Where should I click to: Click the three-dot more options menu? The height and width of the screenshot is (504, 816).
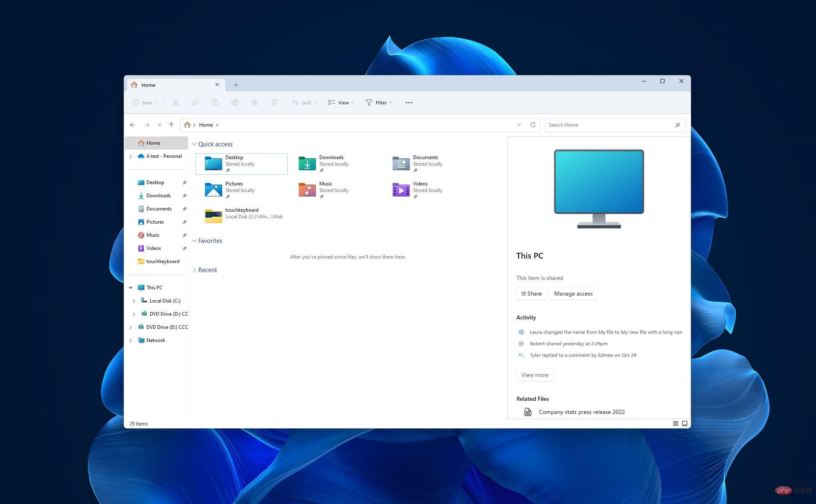(409, 102)
